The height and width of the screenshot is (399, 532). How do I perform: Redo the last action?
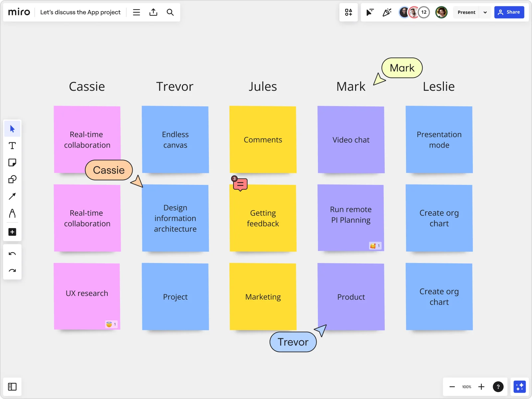click(x=12, y=270)
